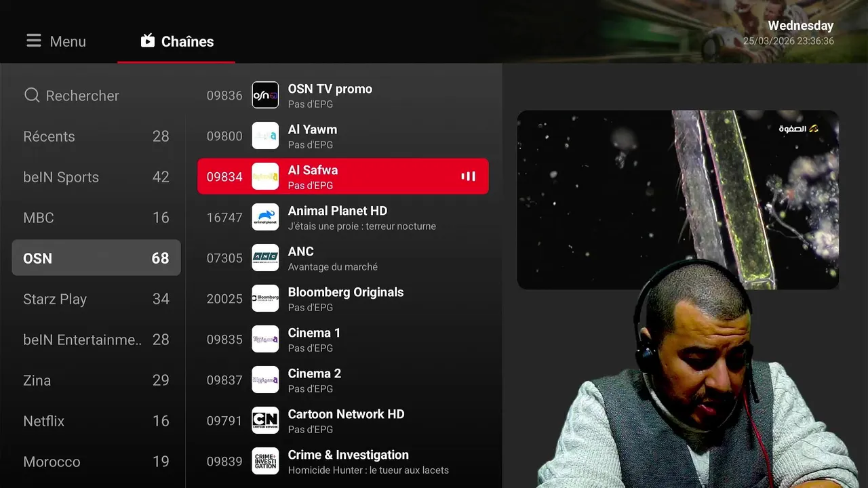Click "Homicide Hunter : le tueur aux lacets"

(x=368, y=470)
